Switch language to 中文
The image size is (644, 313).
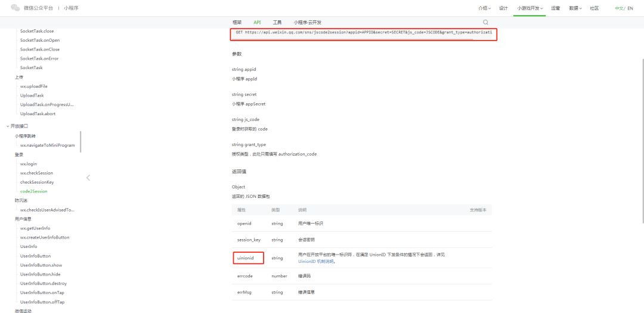click(619, 8)
